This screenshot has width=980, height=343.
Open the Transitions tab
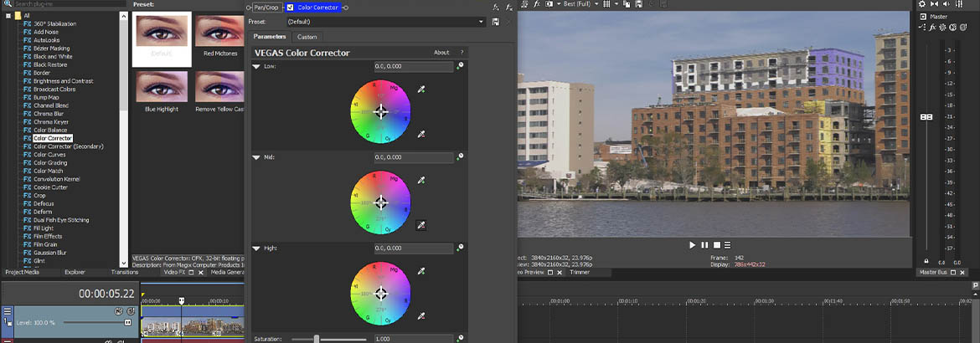[124, 273]
